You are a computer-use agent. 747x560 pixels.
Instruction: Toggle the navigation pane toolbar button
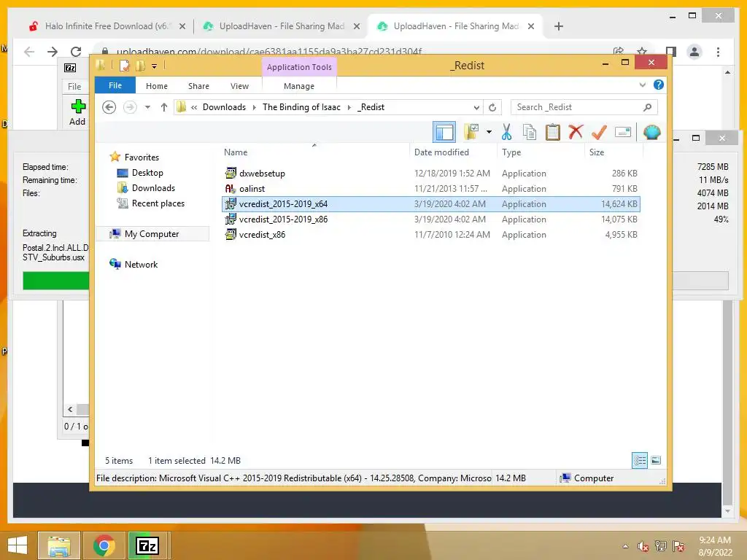click(444, 132)
